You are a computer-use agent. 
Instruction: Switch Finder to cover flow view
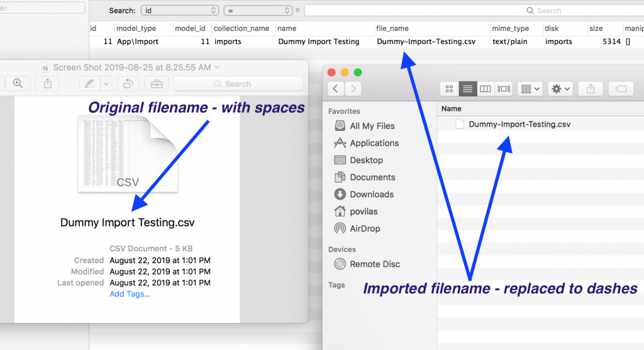point(504,89)
